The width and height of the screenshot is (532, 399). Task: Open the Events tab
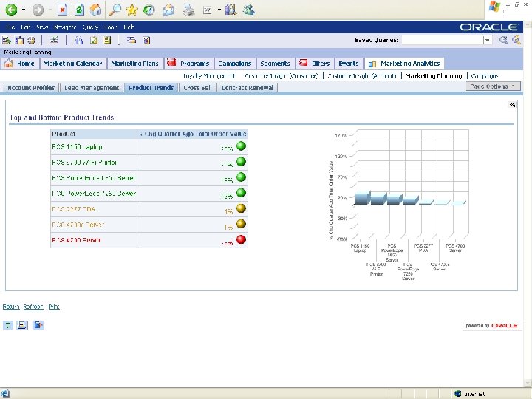coord(349,64)
